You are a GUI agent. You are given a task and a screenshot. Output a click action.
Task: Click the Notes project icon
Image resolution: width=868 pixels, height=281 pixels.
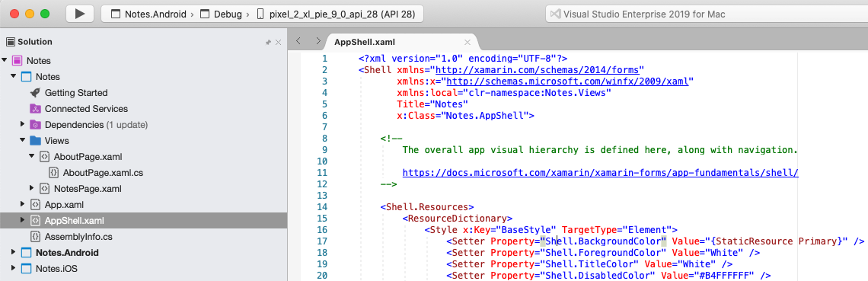tap(26, 76)
